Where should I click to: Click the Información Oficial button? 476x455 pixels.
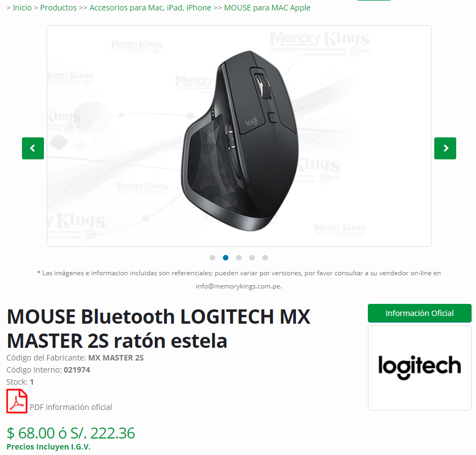tap(419, 313)
